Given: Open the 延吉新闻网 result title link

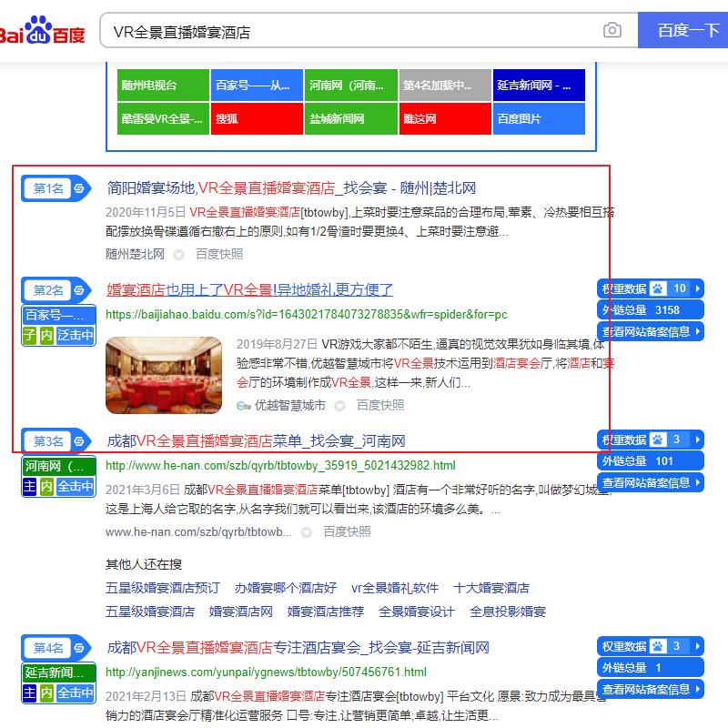Looking at the screenshot, I should pyautogui.click(x=298, y=647).
